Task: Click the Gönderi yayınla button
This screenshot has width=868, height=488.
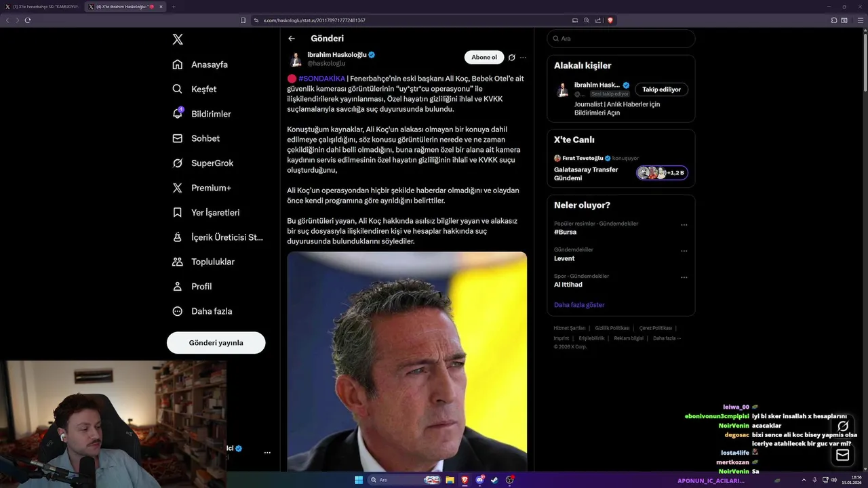Action: tap(216, 343)
